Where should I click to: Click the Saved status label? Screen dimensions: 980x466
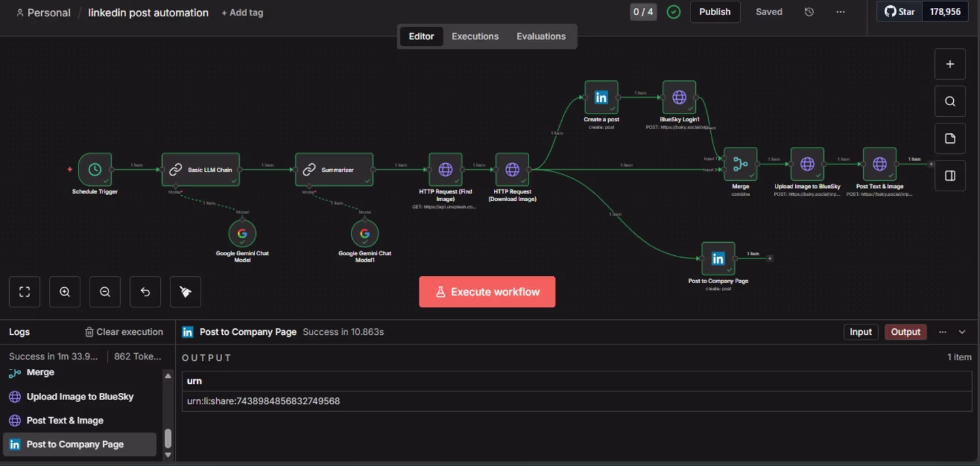[x=769, y=12]
